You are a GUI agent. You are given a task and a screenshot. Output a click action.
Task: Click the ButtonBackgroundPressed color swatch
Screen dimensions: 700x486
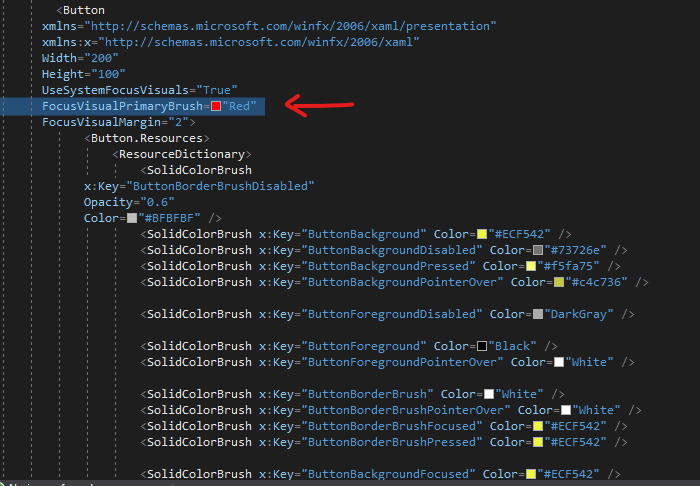coord(530,266)
